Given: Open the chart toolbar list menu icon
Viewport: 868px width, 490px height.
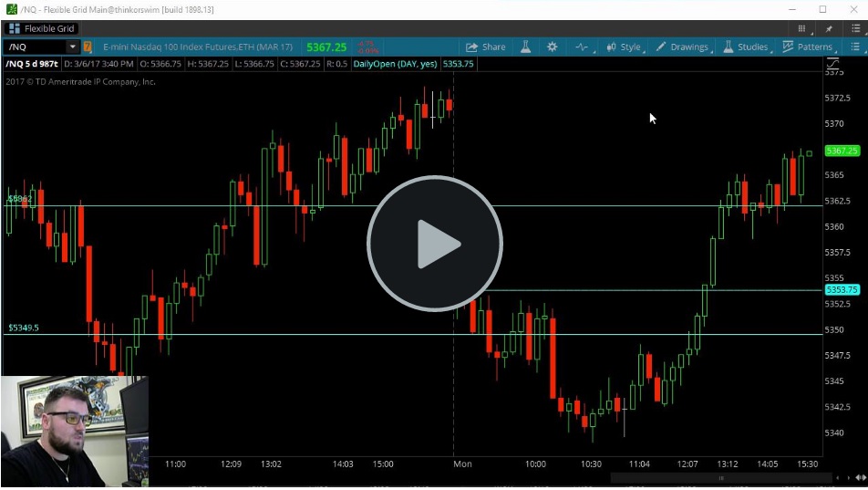Looking at the screenshot, I should [x=855, y=47].
